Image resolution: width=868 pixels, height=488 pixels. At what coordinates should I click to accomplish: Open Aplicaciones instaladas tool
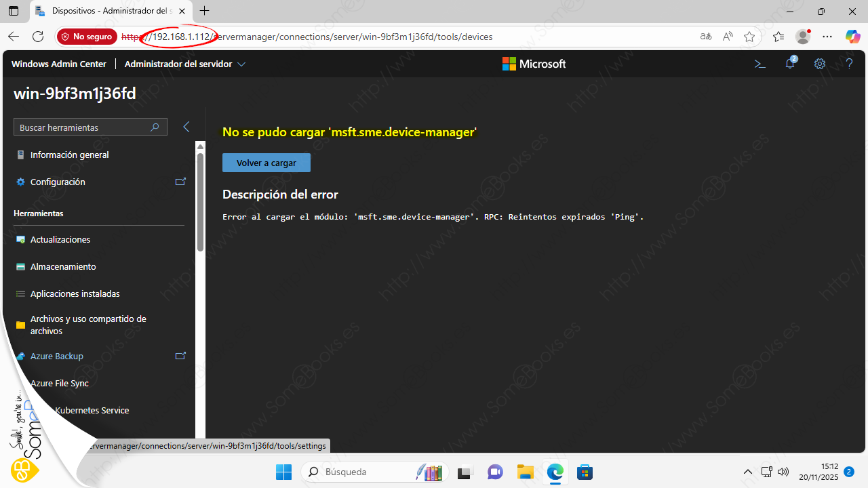pyautogui.click(x=75, y=293)
